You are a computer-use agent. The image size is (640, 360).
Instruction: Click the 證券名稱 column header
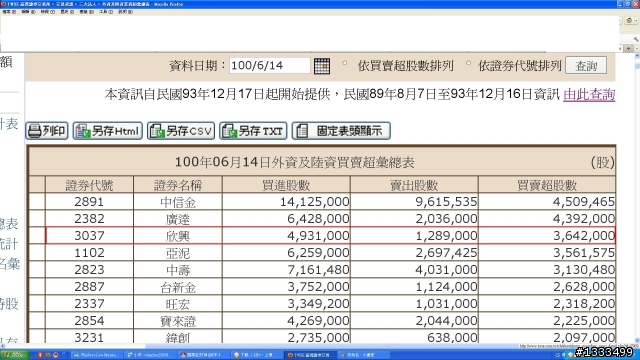(178, 185)
